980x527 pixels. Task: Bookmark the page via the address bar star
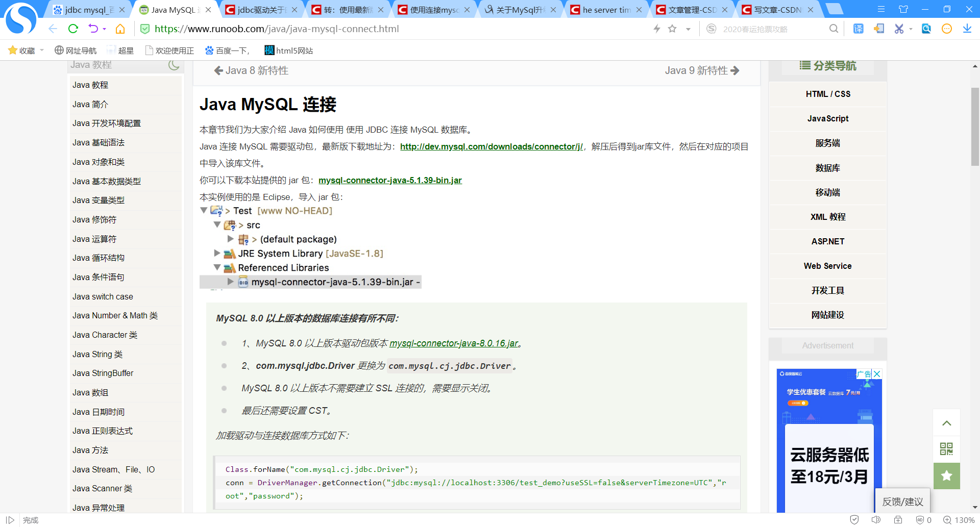click(x=673, y=29)
